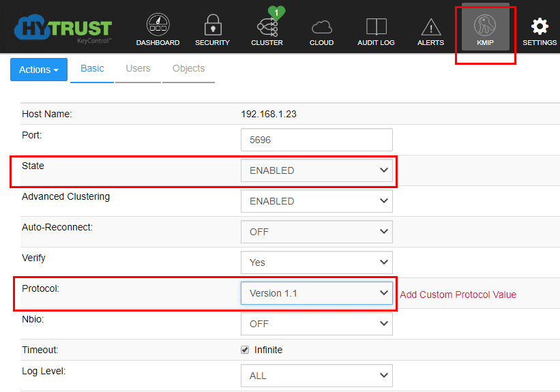The width and height of the screenshot is (560, 392).
Task: Click the Log Level label
Action: click(x=44, y=372)
